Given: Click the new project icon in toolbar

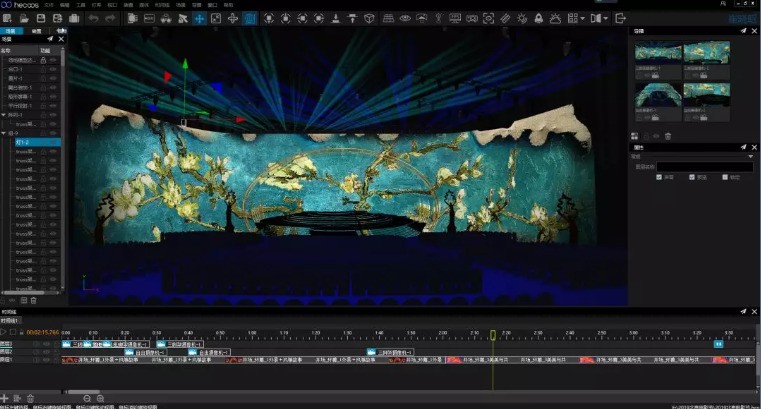Looking at the screenshot, I should coord(7,18).
